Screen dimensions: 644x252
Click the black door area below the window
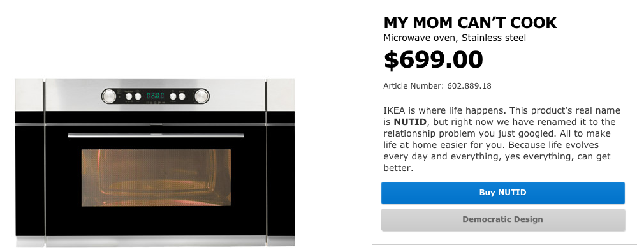[x=156, y=221]
